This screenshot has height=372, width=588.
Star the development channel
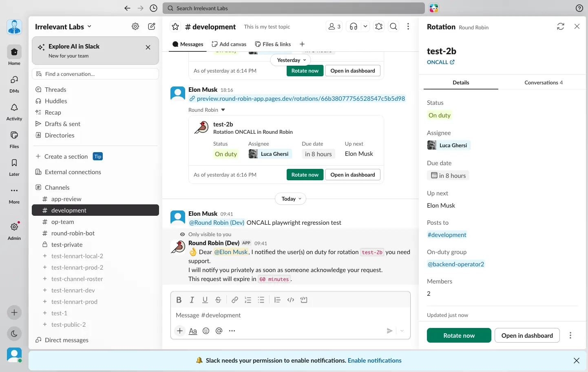pos(175,27)
